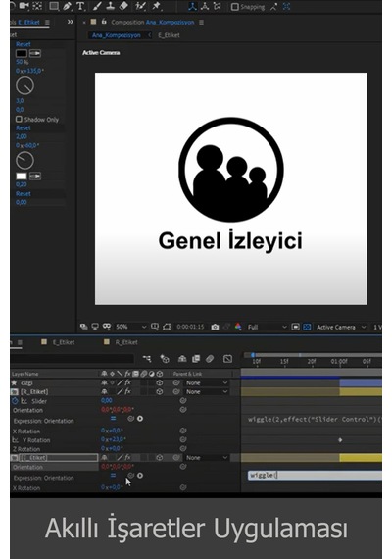The height and width of the screenshot is (559, 392).
Task: Select the Brush tool
Action: (x=97, y=6)
